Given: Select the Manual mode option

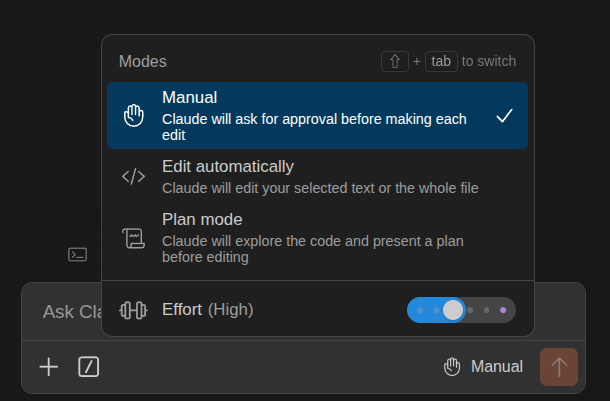Looking at the screenshot, I should (317, 116).
